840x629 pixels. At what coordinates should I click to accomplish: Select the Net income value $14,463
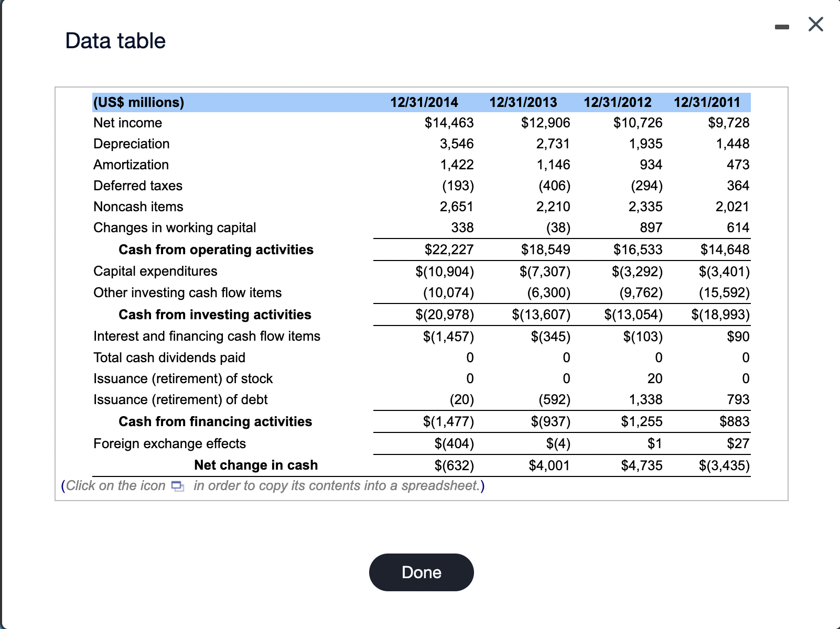(x=448, y=123)
